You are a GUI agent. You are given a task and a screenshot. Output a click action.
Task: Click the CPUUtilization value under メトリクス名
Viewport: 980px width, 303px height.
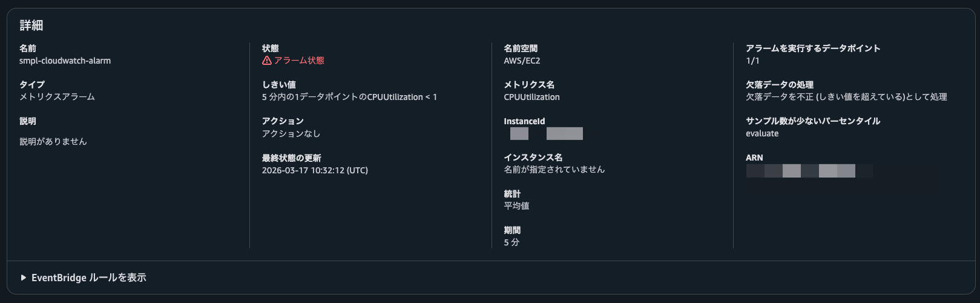(531, 97)
